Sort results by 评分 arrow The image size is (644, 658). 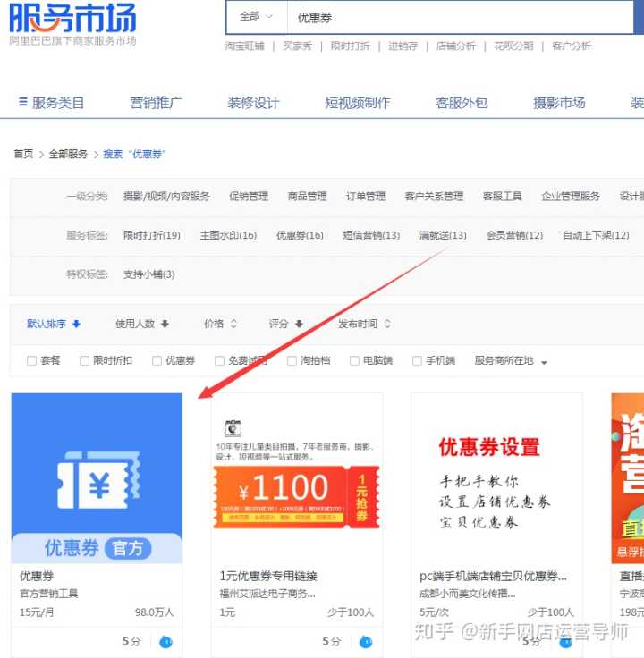299,325
